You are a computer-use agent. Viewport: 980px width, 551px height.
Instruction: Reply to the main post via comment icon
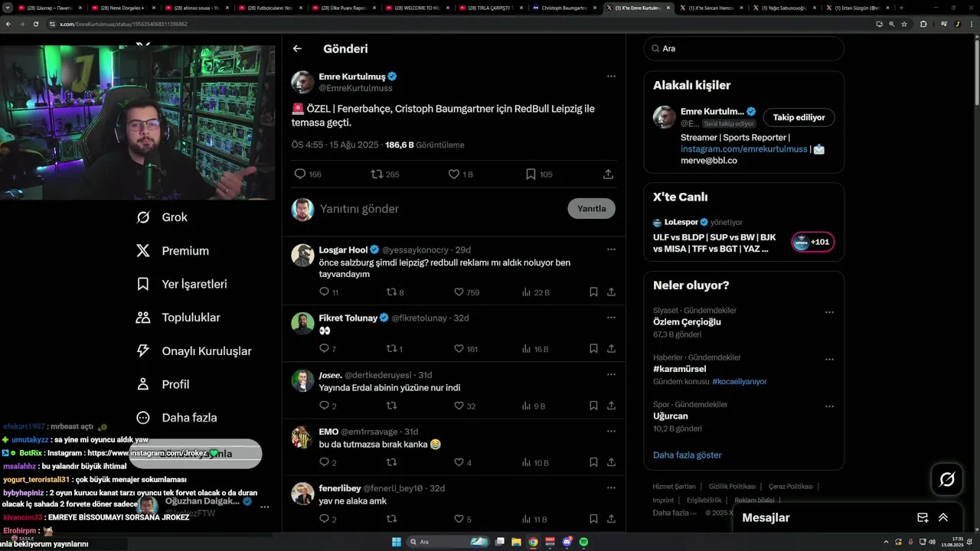[300, 174]
